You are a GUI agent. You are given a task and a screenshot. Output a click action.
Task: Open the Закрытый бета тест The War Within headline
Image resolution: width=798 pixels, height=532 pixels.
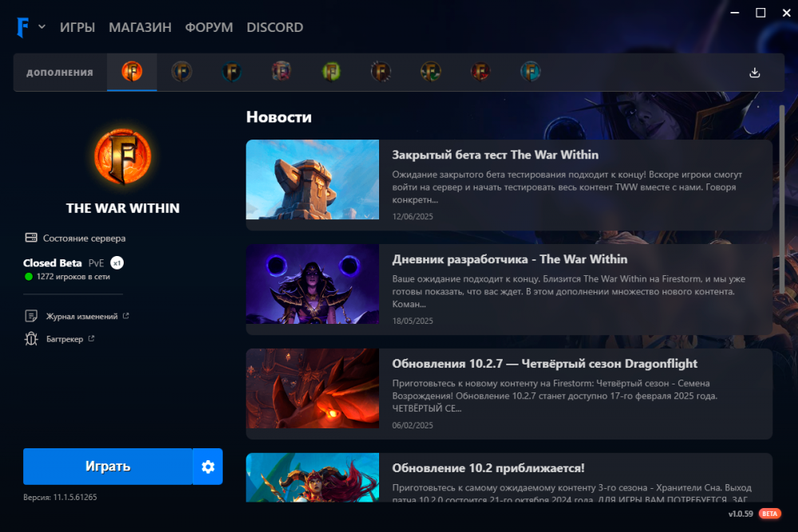tap(496, 155)
